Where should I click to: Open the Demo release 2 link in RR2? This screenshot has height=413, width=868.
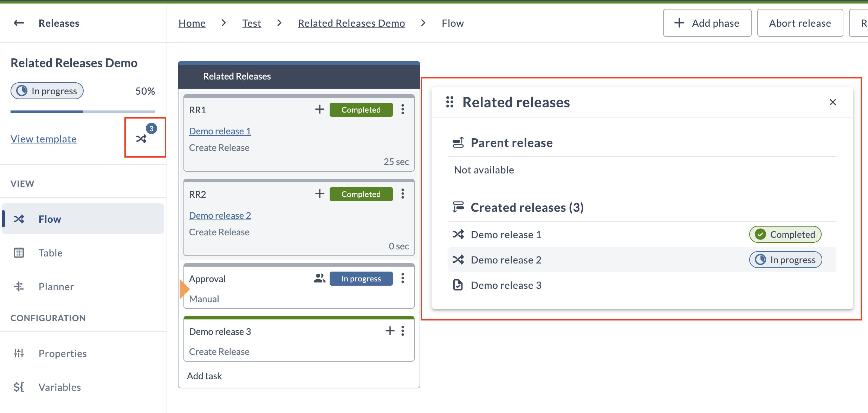[x=220, y=215]
